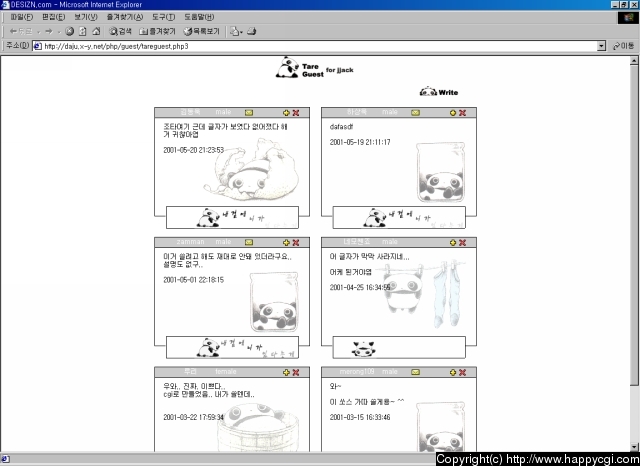640x466 pixels.
Task: Click the sleeping panda image in the first entry
Action: [252, 170]
